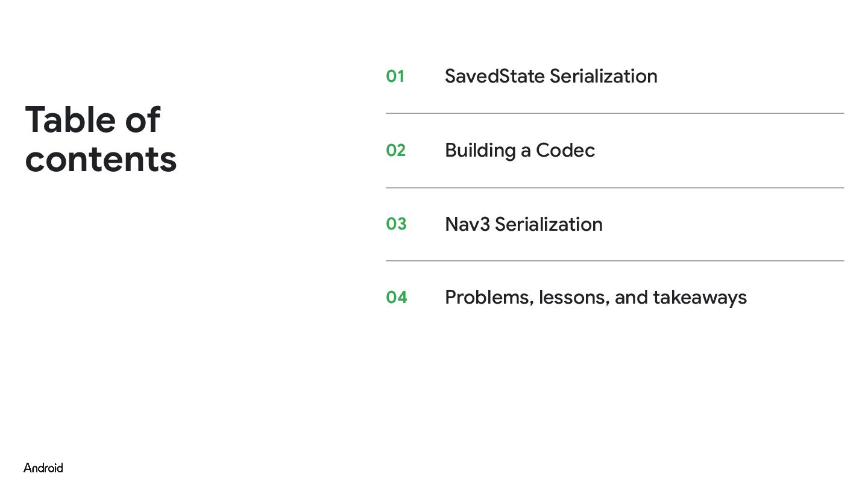Screen dimensions: 868x488
Task: Click the Android logo text
Action: tap(43, 468)
